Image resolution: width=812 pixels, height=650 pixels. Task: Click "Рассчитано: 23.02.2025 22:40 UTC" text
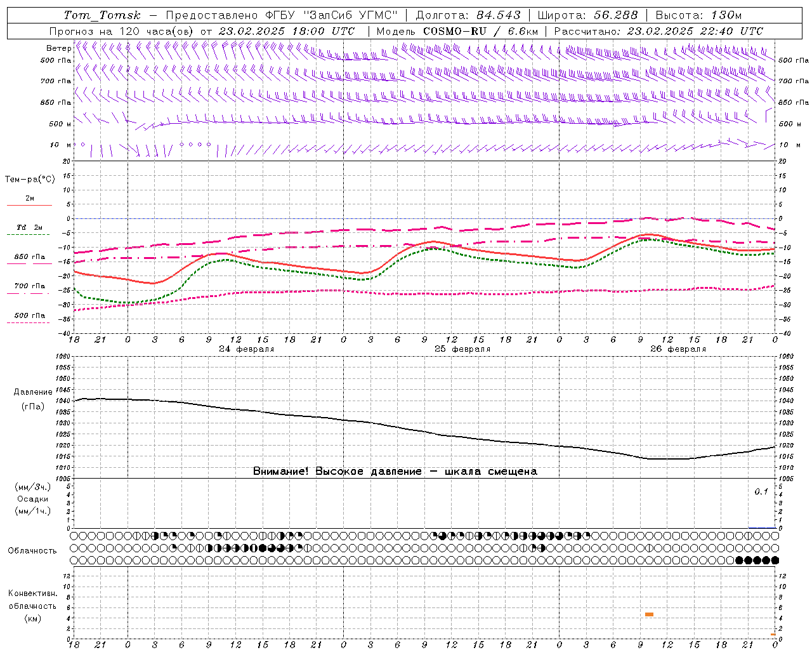pyautogui.click(x=658, y=31)
